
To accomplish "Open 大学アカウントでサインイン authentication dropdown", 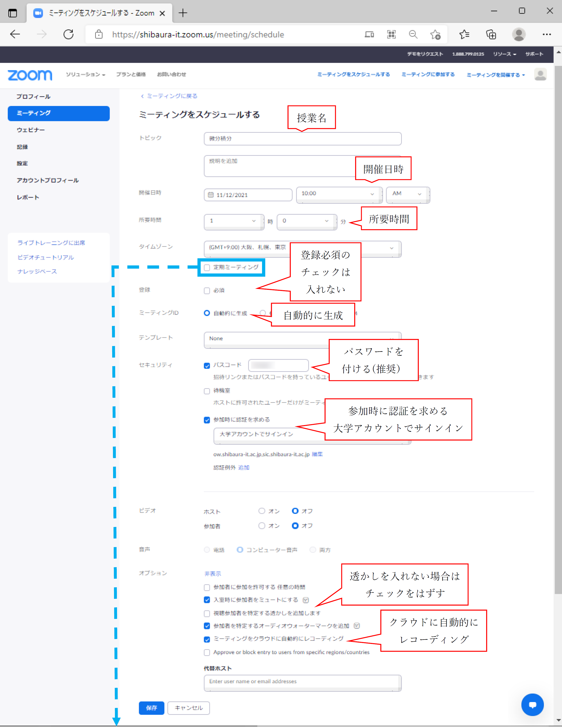I will point(312,436).
